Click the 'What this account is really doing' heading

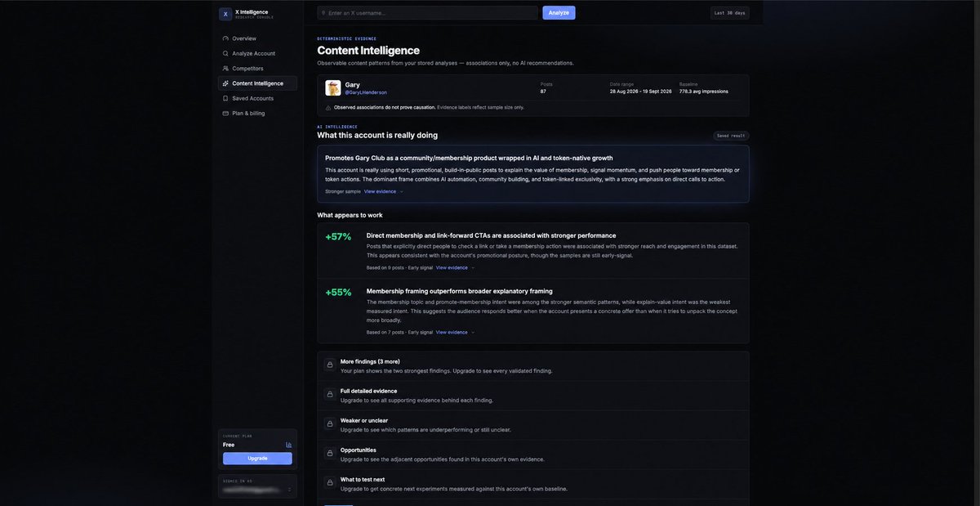(x=377, y=135)
